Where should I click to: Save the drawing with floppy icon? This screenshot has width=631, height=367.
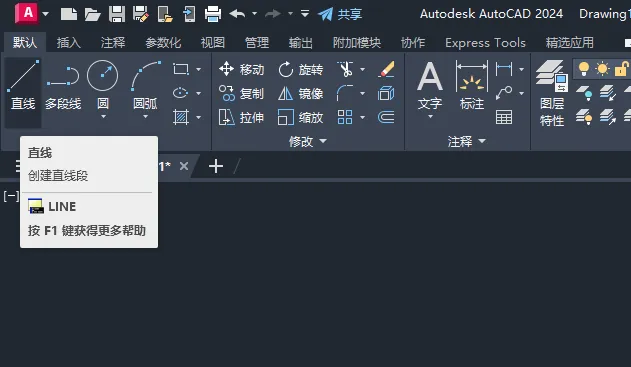[x=117, y=14]
